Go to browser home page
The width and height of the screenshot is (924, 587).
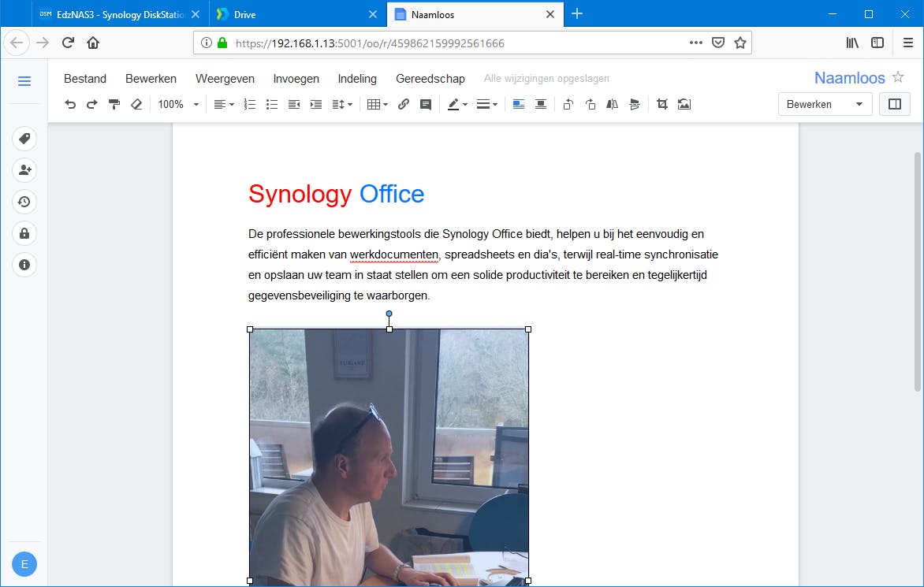(93, 43)
